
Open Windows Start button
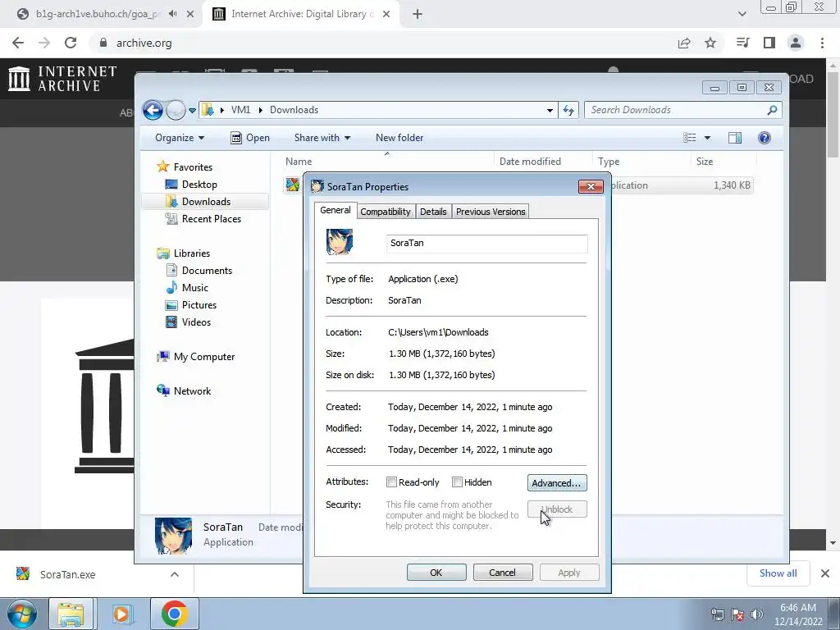click(22, 614)
